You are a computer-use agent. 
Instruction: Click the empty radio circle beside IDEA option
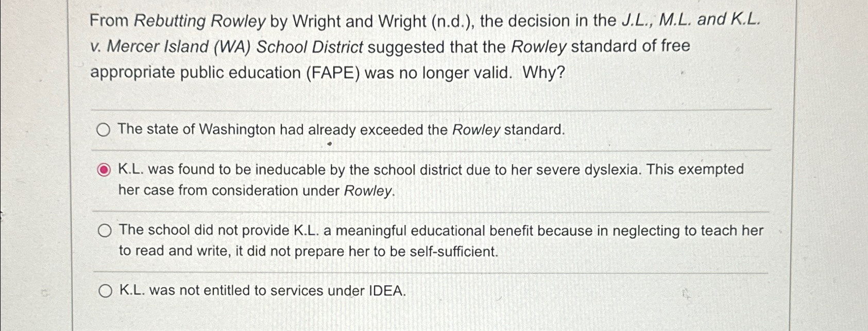tap(105, 291)
